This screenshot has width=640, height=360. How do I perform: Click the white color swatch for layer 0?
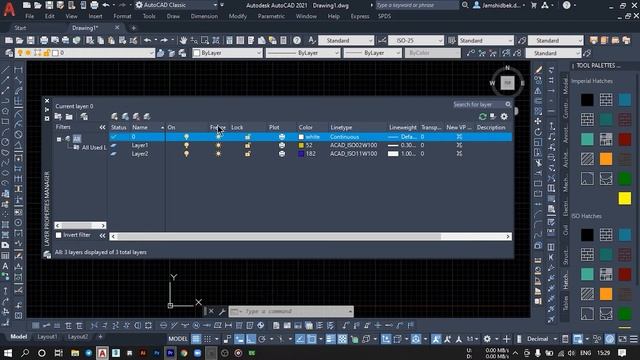(x=301, y=137)
